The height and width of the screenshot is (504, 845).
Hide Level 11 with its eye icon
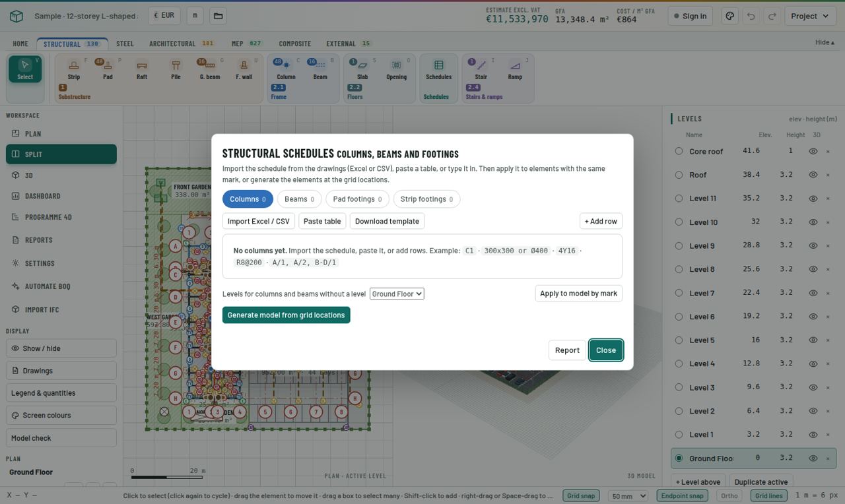[x=813, y=199]
